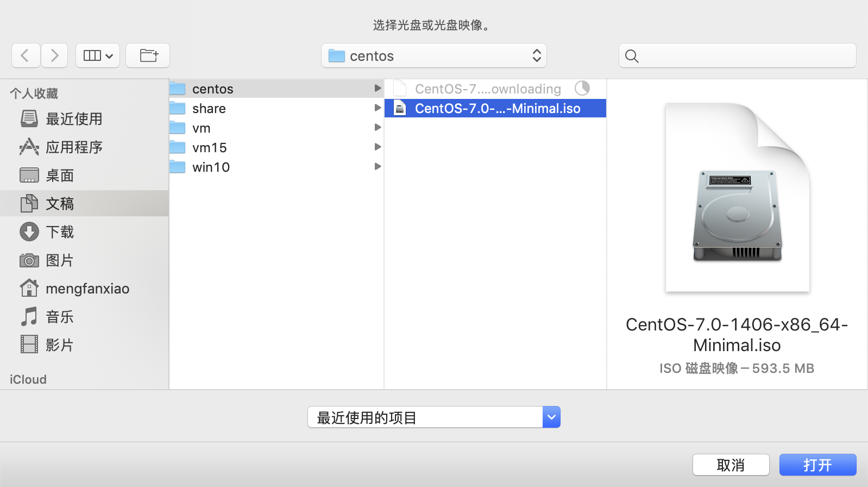Viewport: 868px width, 487px height.
Task: Select 音乐 in the sidebar
Action: click(x=60, y=317)
